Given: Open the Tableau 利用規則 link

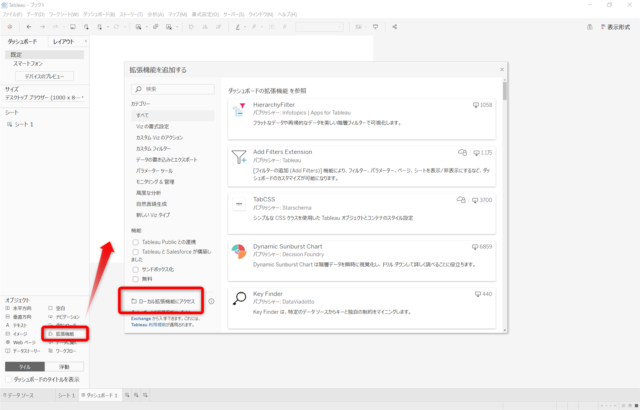Looking at the screenshot, I should [148, 325].
